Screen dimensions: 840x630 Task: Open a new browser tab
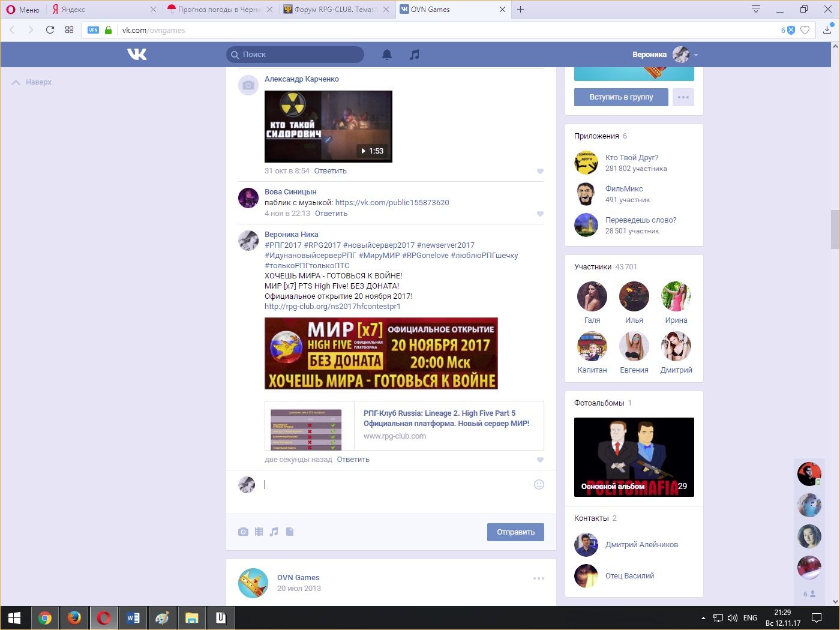pos(520,10)
